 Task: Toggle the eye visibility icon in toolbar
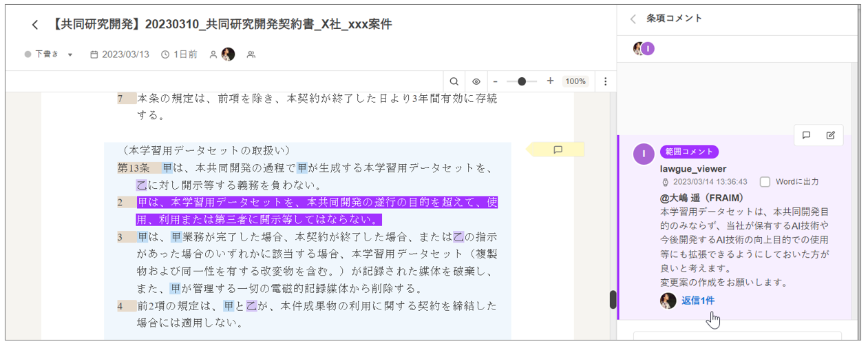coord(476,81)
